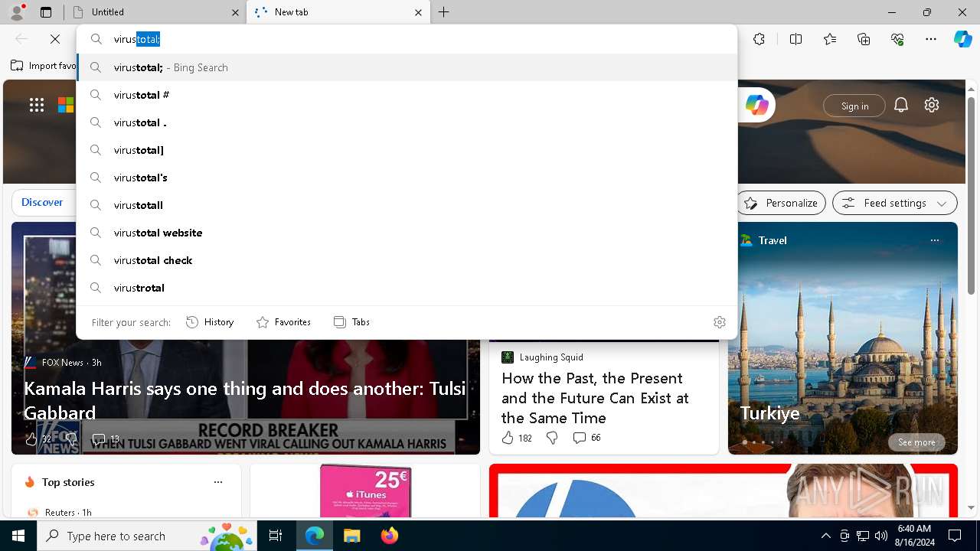Add a new browser tab
The width and height of the screenshot is (980, 551).
pos(443,12)
